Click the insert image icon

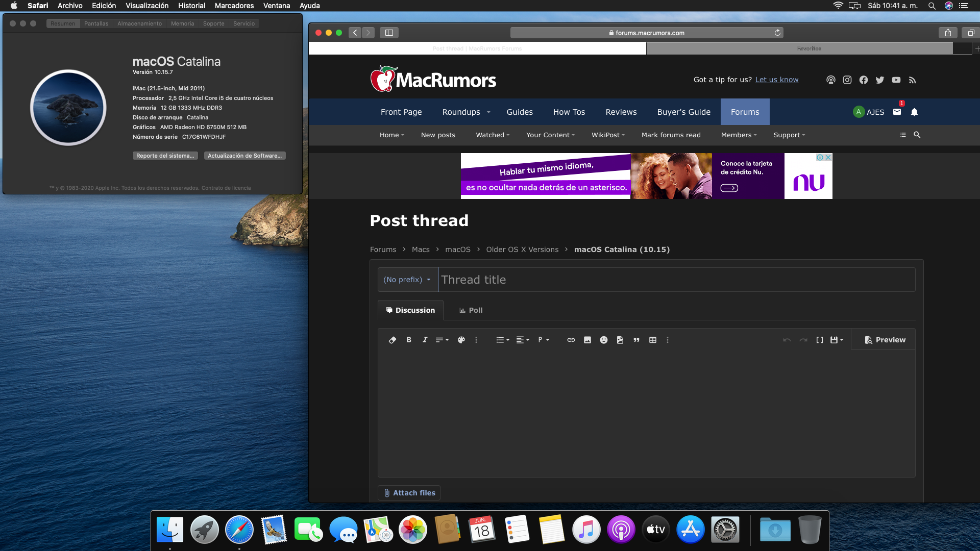pos(587,340)
